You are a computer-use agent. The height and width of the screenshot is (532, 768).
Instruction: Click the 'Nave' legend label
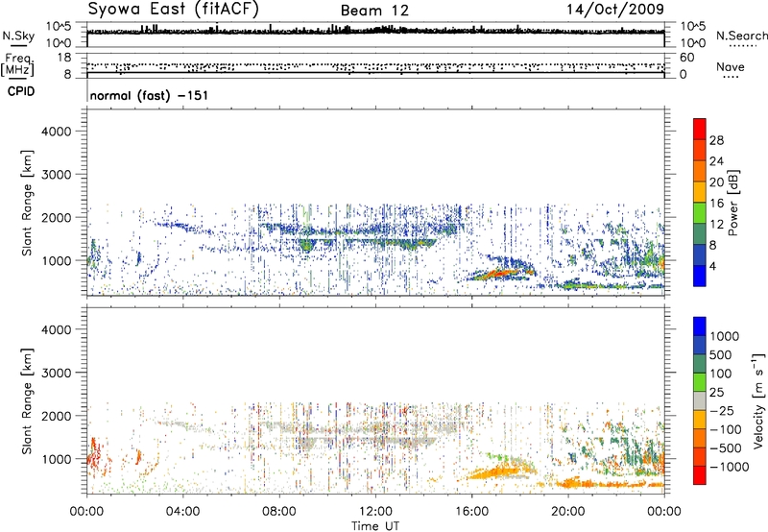click(731, 66)
